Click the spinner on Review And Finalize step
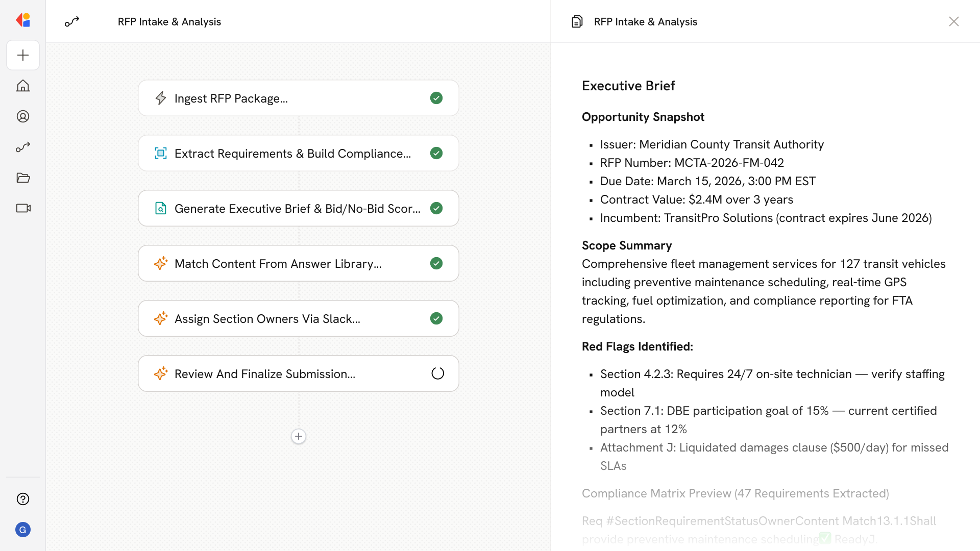 [437, 373]
